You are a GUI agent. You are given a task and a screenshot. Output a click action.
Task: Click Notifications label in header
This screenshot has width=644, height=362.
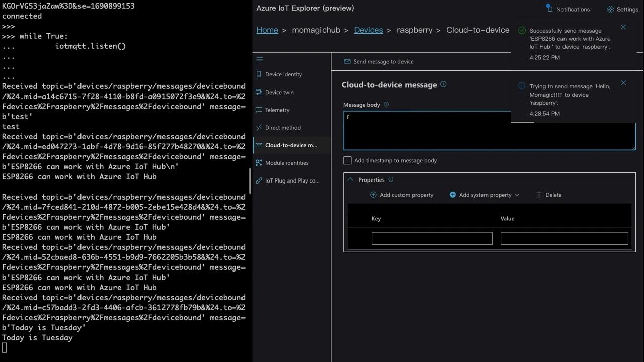tap(573, 9)
